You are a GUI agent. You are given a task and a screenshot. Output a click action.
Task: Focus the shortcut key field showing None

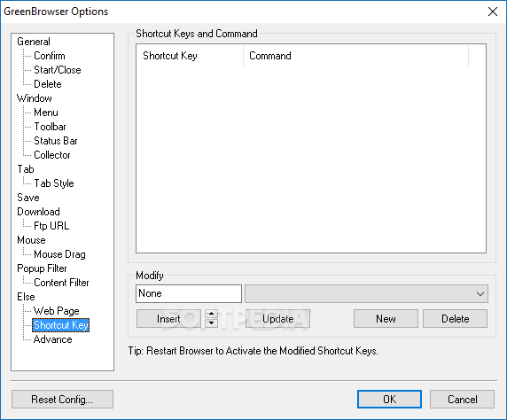coord(189,293)
